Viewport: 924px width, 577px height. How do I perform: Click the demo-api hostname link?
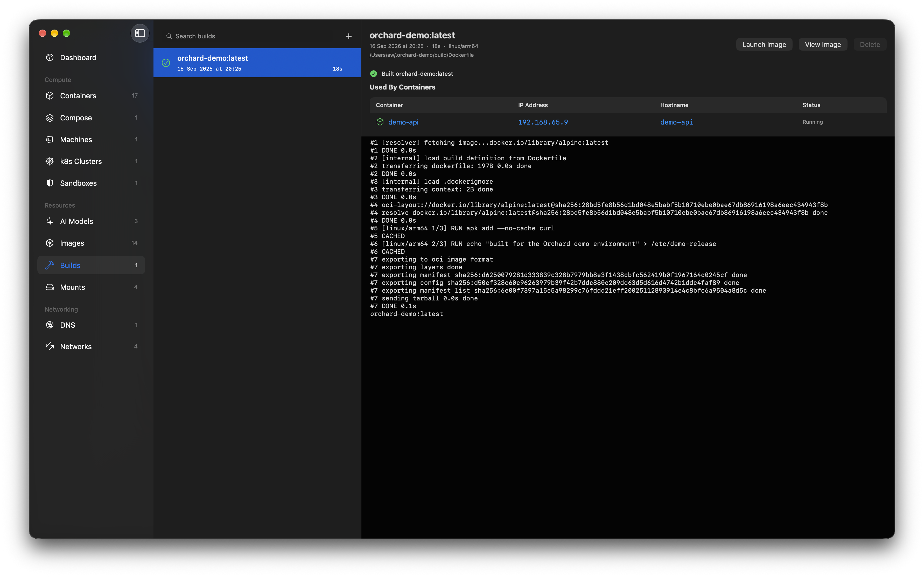[x=676, y=122]
